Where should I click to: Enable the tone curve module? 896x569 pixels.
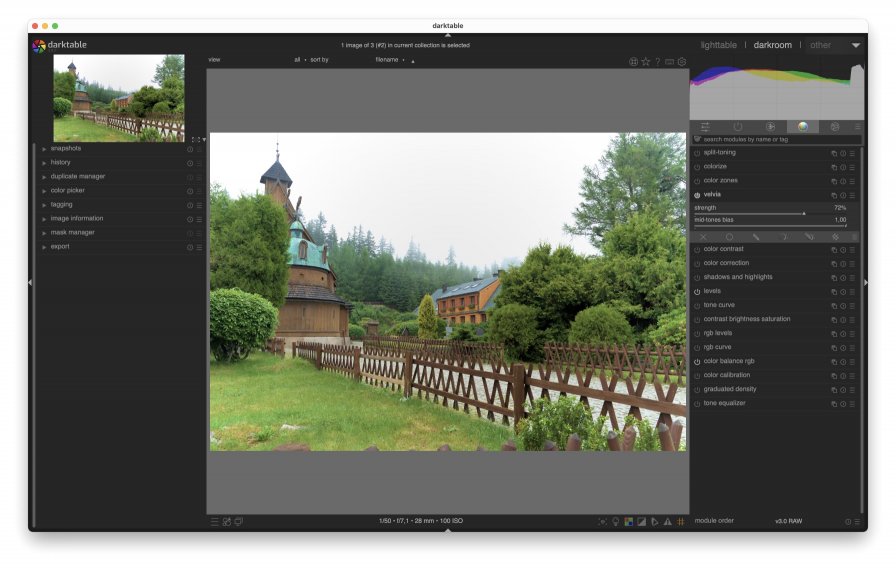click(x=697, y=306)
